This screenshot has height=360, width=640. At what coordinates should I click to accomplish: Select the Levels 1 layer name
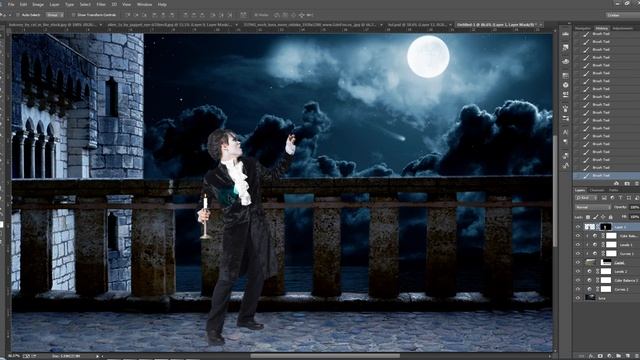pyautogui.click(x=626, y=245)
